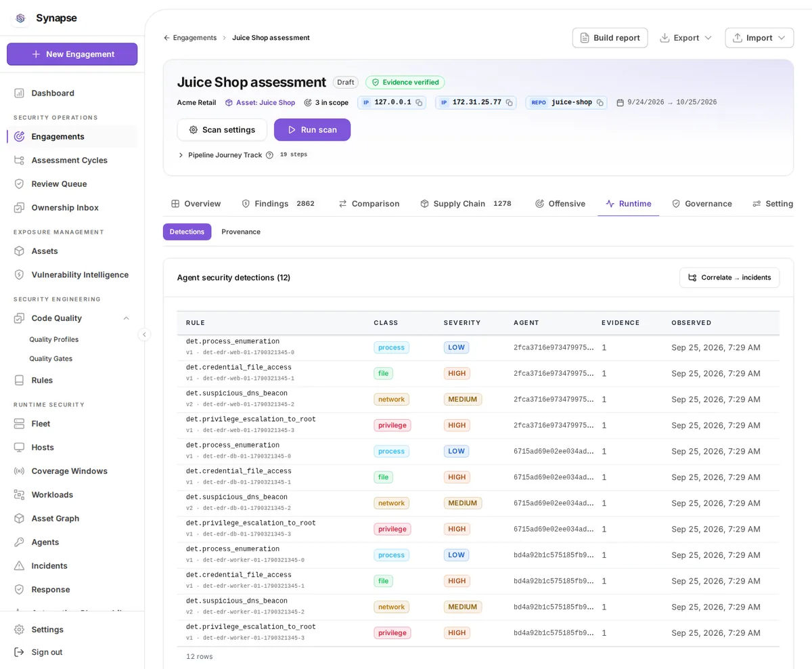Sort by the Observed column header
The image size is (812, 669).
tap(692, 323)
